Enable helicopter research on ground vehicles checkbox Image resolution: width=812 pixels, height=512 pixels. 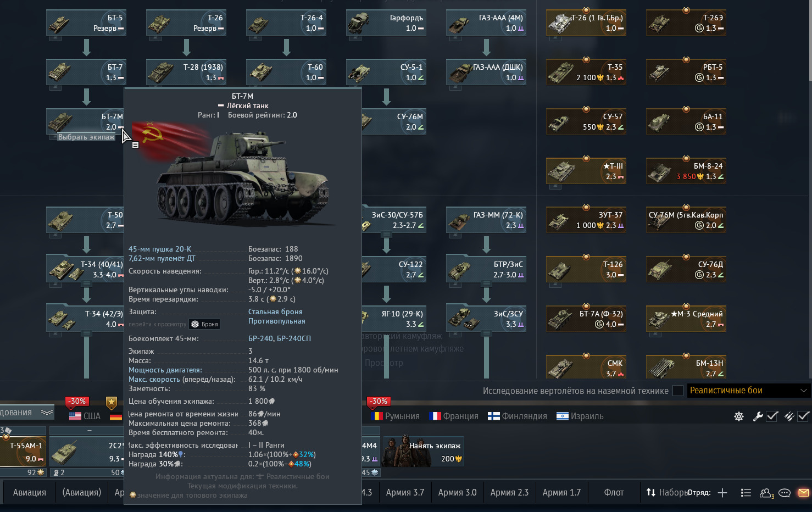click(678, 391)
